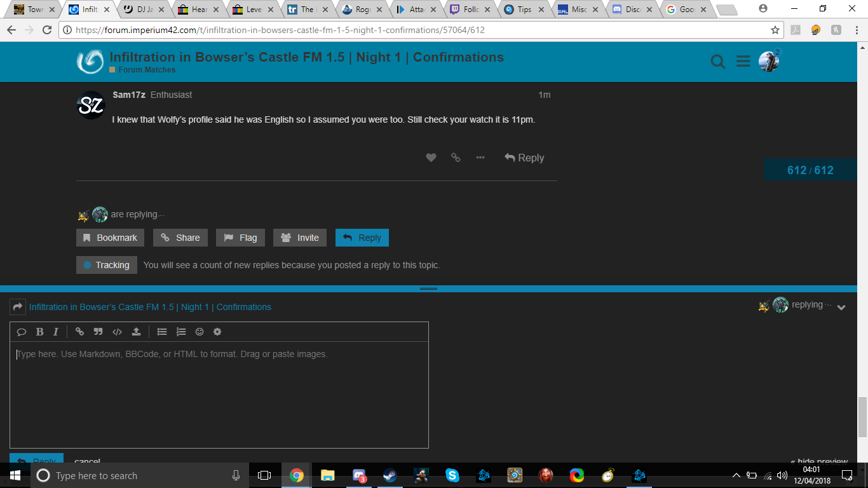Viewport: 868px width, 488px height.
Task: Cancel the reply draft
Action: click(87, 461)
